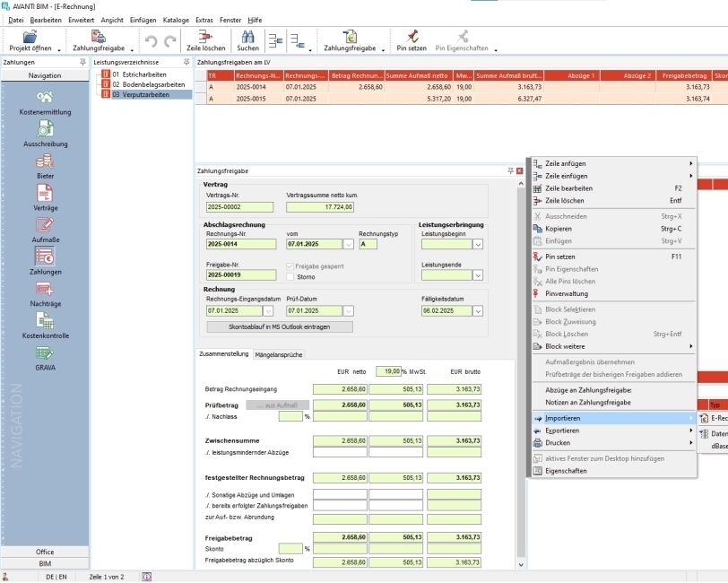Click the Zeile löschen toolbar icon
The height and width of the screenshot is (583, 728).
pyautogui.click(x=205, y=38)
